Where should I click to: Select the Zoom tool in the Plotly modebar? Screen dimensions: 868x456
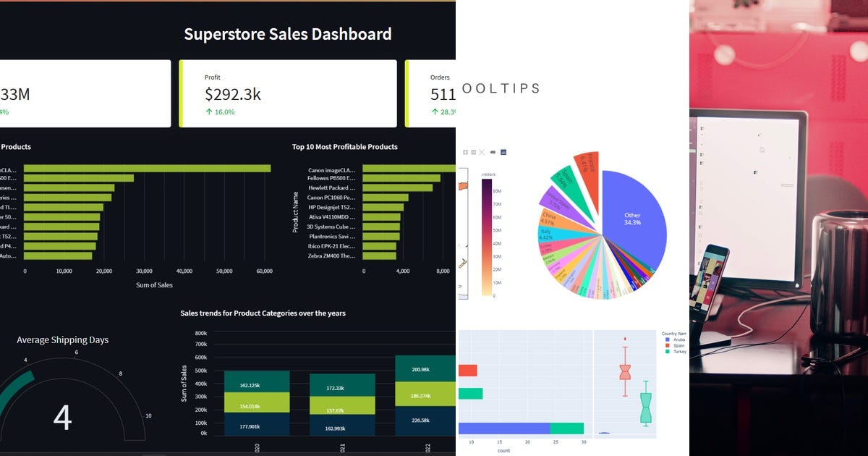tap(466, 153)
